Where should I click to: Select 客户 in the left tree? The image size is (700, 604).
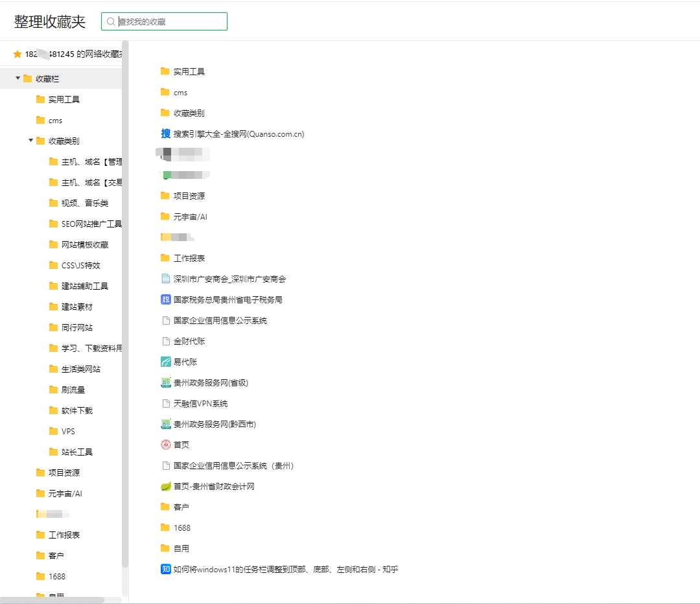(56, 555)
